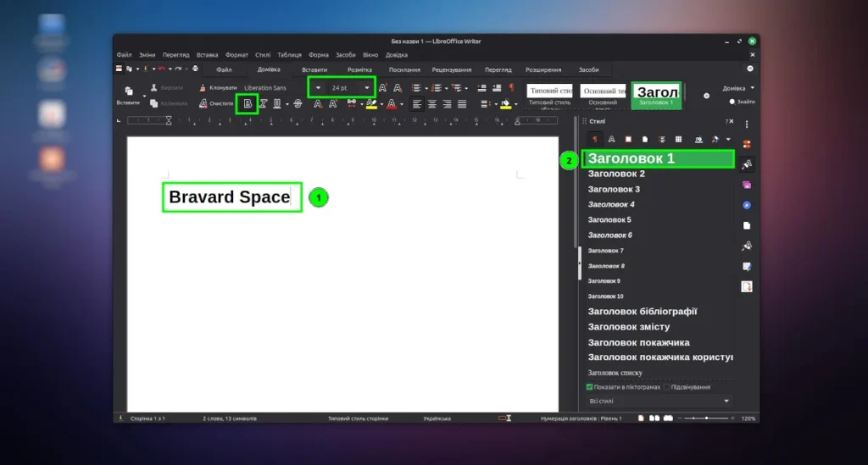This screenshot has height=465, width=868.
Task: Switch to Вставити ribbon tab
Action: pos(314,69)
